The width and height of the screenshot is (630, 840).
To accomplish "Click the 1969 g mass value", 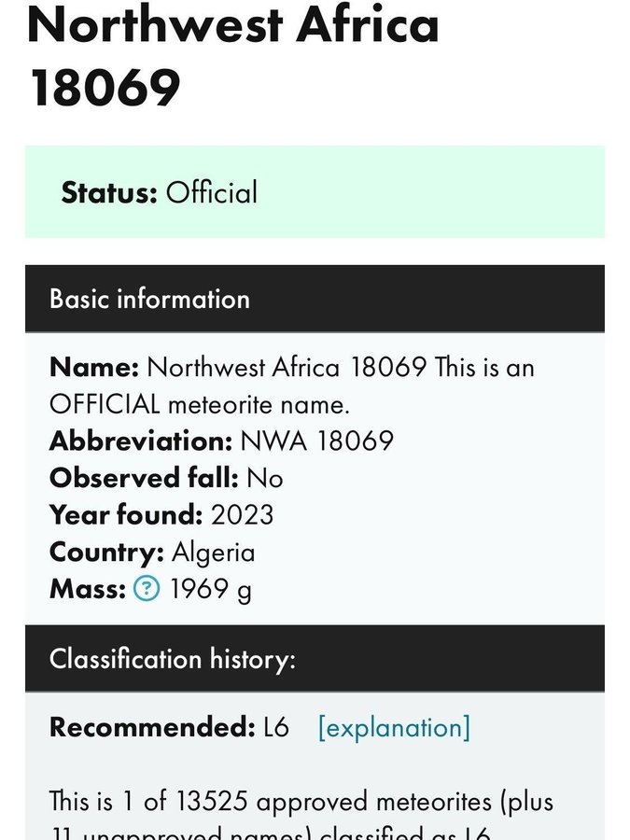I will coord(211,590).
